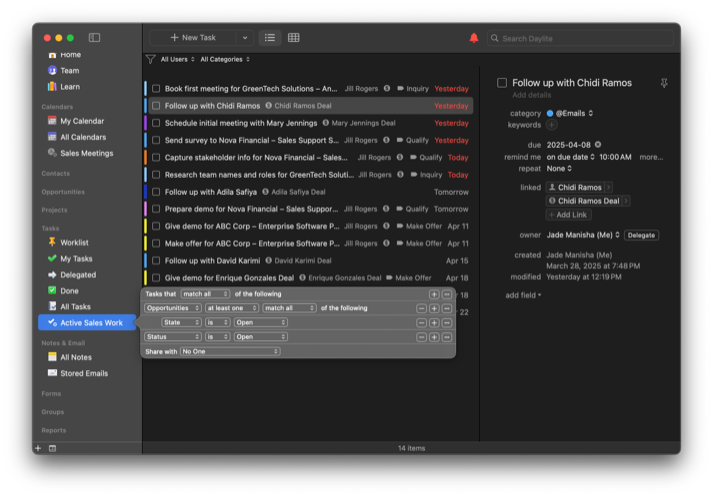Open the Forms section
Viewport: 713px width, 498px height.
coord(51,393)
